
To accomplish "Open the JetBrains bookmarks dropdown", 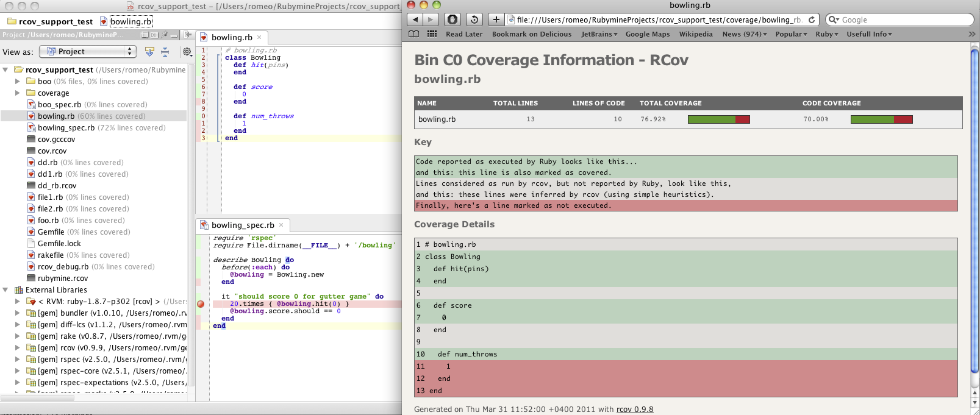I will 599,34.
